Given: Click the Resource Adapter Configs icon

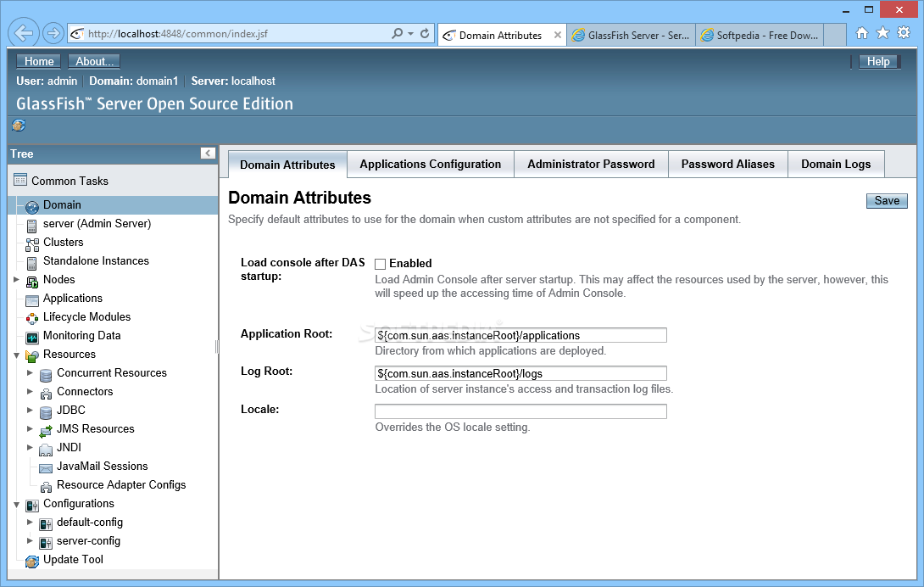Looking at the screenshot, I should [x=46, y=487].
